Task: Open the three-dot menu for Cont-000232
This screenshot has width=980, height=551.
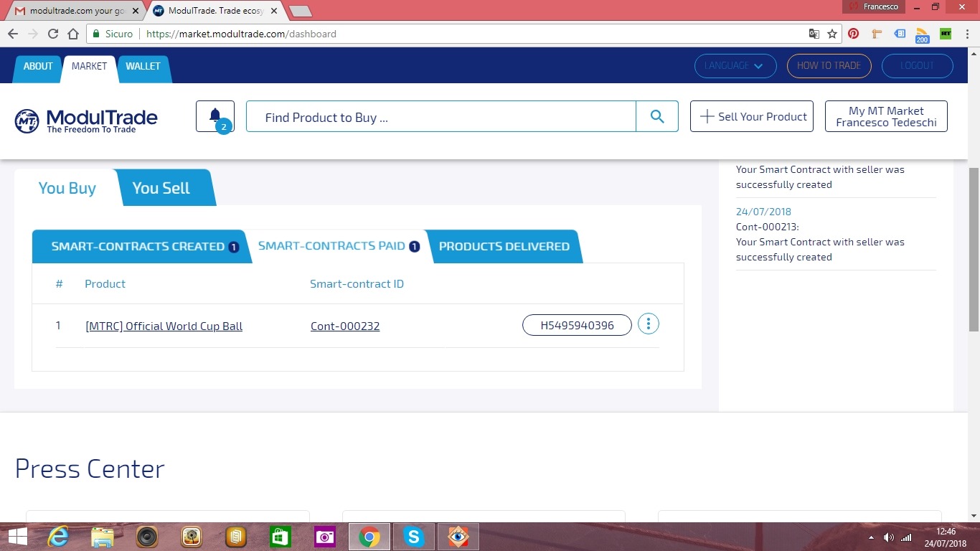Action: point(648,324)
